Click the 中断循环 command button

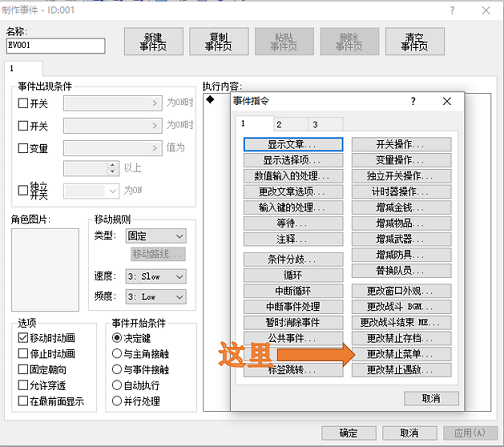[293, 291]
